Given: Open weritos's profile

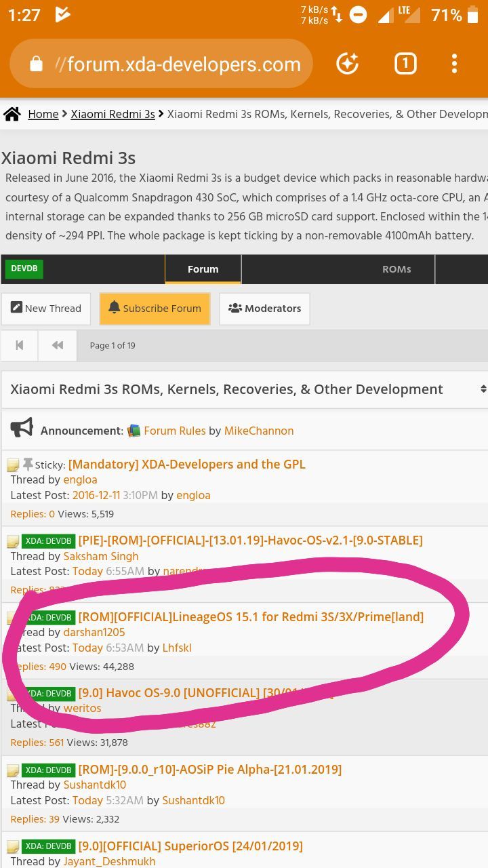Looking at the screenshot, I should tap(82, 708).
